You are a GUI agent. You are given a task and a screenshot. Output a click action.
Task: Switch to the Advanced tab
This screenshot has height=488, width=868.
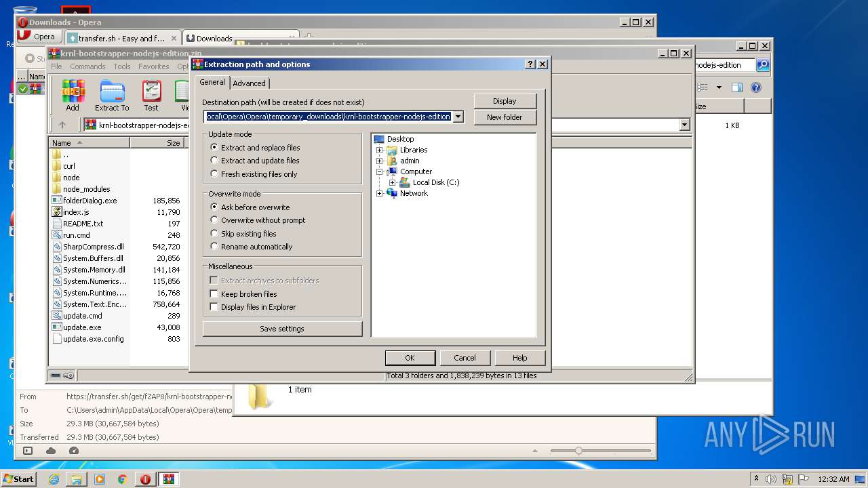250,83
